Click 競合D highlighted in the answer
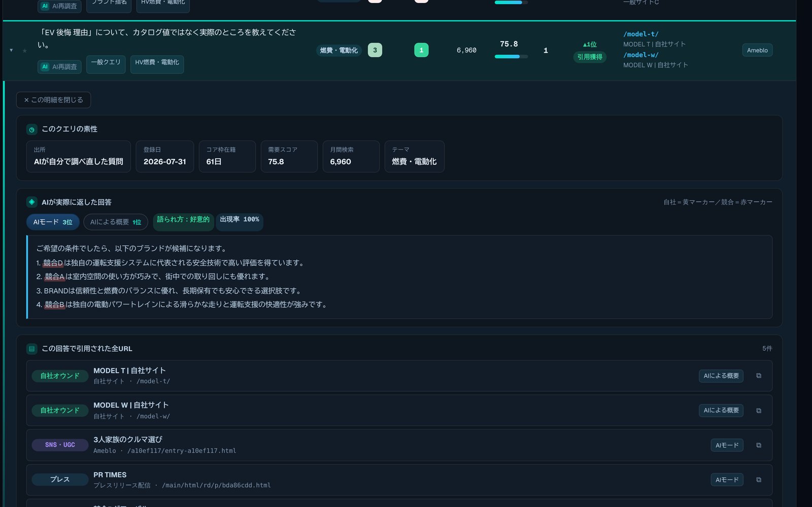Screen dimensions: 812x507 click(53, 263)
